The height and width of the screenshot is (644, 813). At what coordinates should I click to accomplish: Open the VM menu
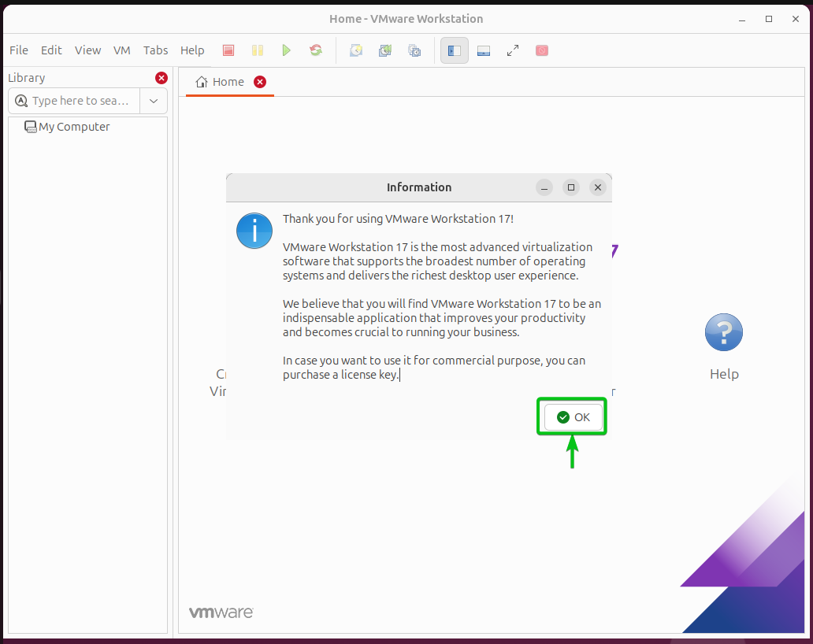click(122, 50)
